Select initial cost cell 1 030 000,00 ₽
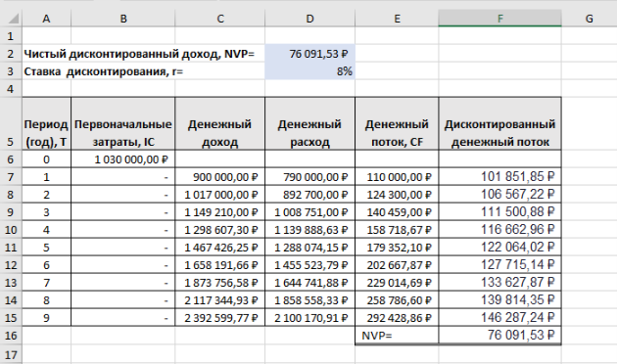Viewport: 617px width, 364px height. (x=123, y=159)
